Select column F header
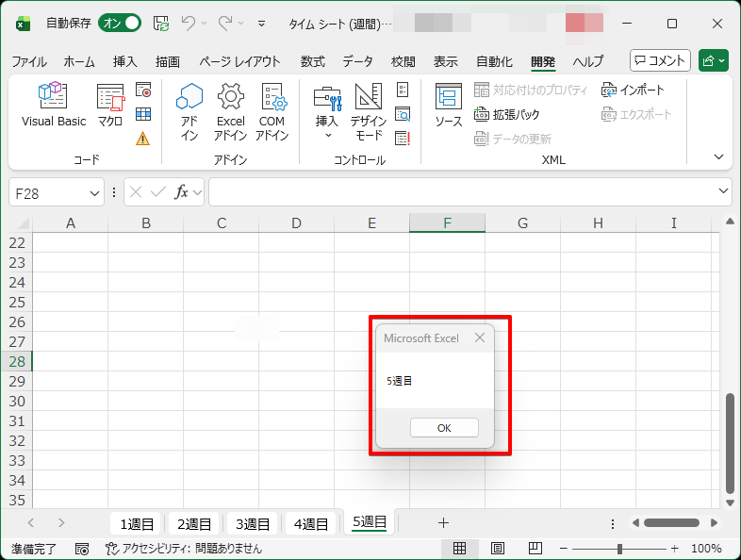741x560 pixels. pos(447,223)
